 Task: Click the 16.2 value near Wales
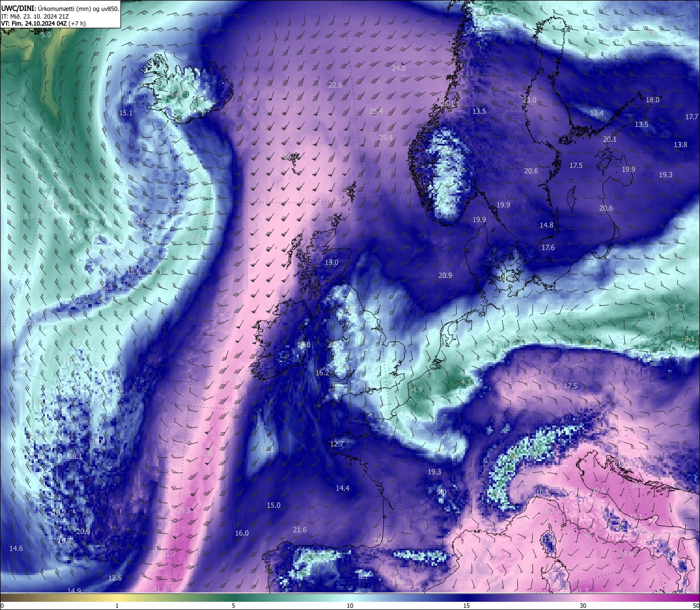(x=323, y=373)
